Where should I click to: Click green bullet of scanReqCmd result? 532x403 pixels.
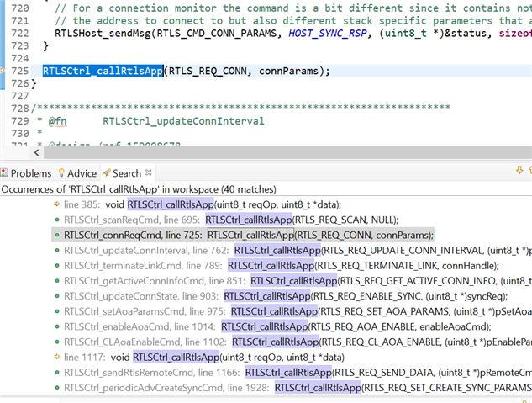[x=57, y=220]
